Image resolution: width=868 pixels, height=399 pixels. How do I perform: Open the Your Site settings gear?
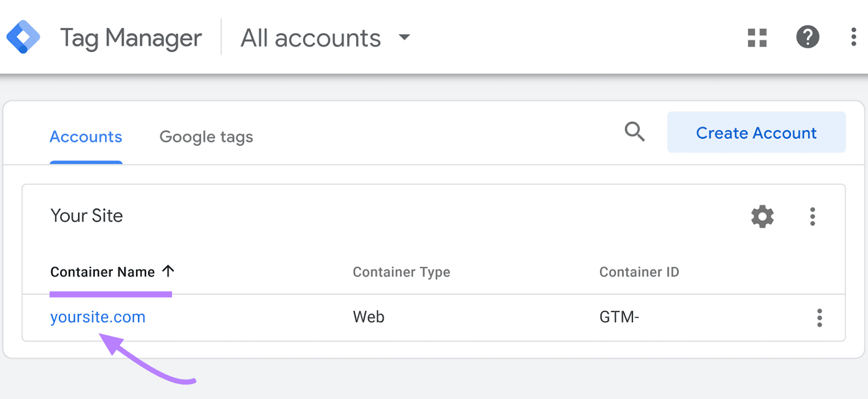coord(762,216)
